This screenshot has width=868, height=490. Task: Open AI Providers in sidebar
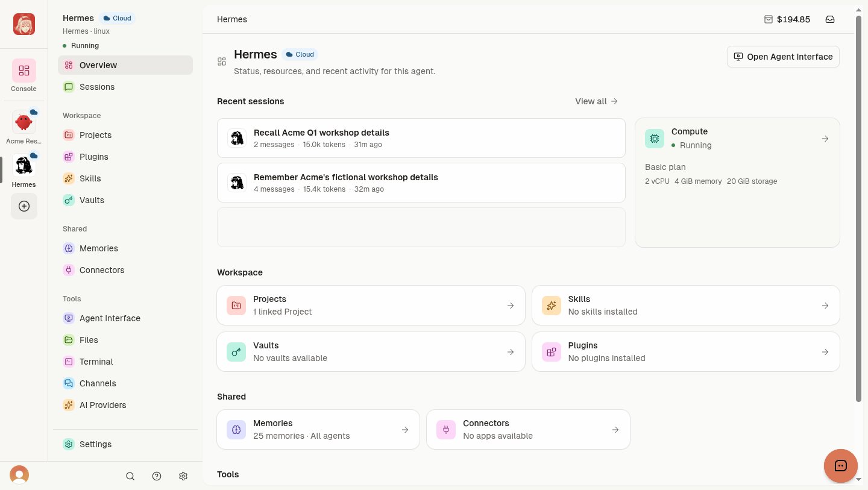point(125,405)
